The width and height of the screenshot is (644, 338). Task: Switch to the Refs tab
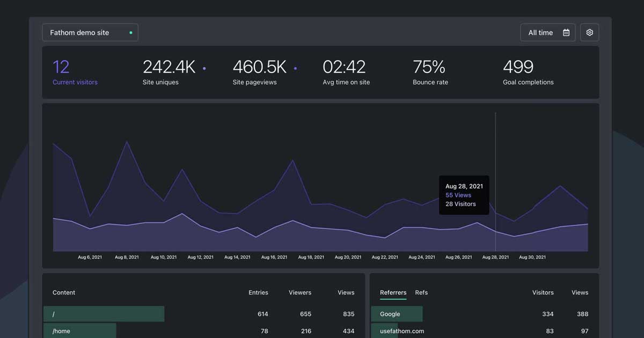pos(421,292)
